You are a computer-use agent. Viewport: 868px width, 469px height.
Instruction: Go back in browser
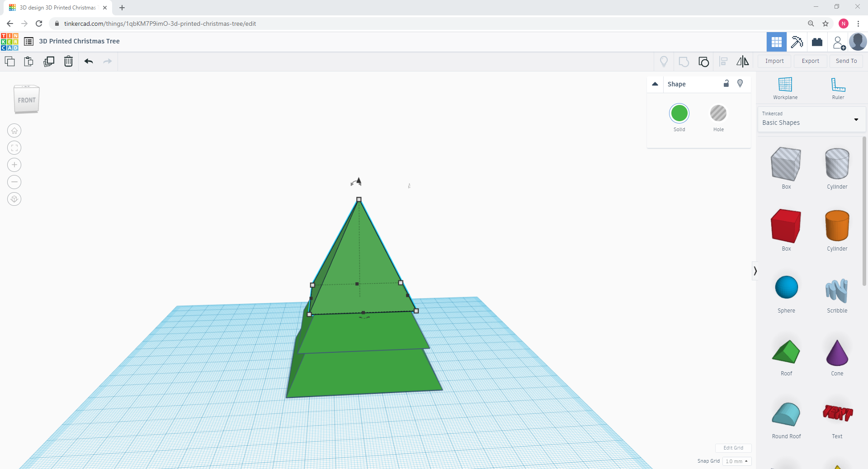[10, 24]
